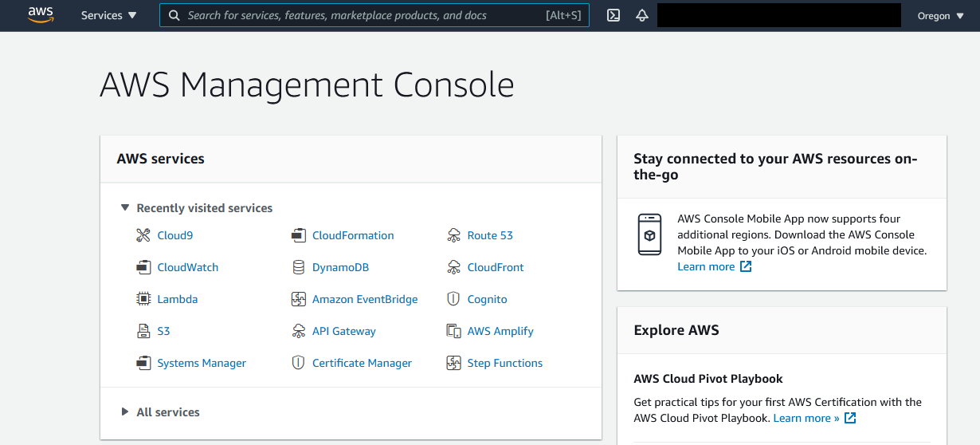Click the AWS Management Console title
Screen dimensions: 980x445
(307, 85)
